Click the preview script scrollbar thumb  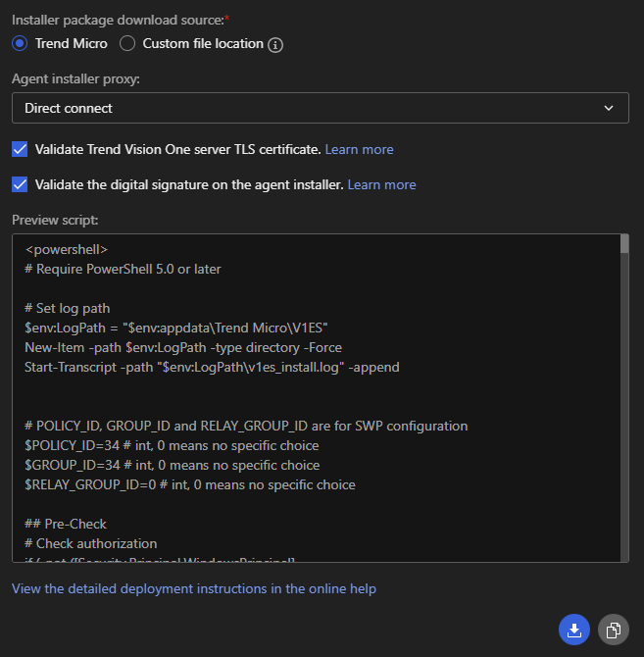click(x=624, y=244)
